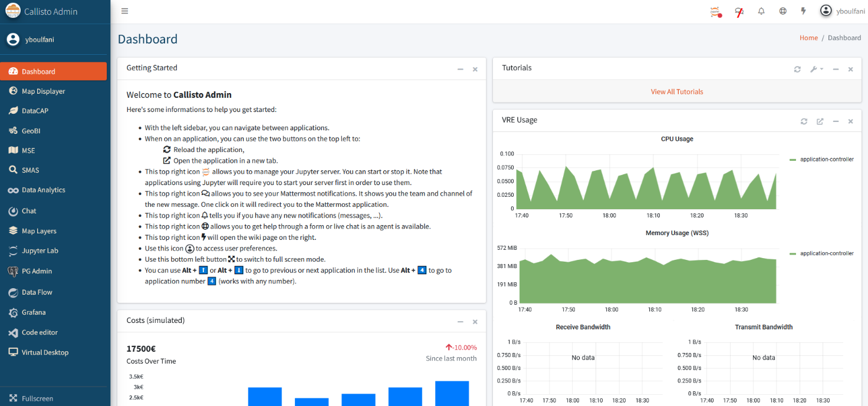Screen dimensions: 868x406
Task: Check the notifications bell icon
Action: [x=761, y=11]
